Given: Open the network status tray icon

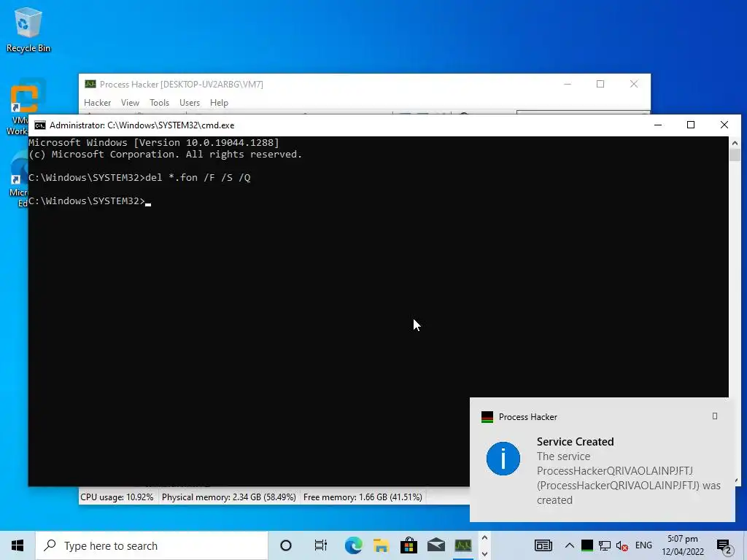Looking at the screenshot, I should click(605, 545).
